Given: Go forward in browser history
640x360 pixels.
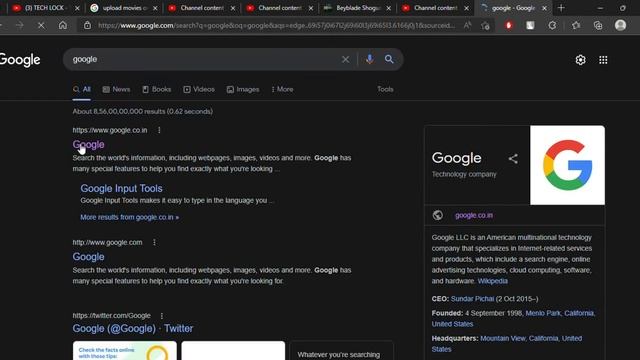Looking at the screenshot, I should (x=20, y=25).
